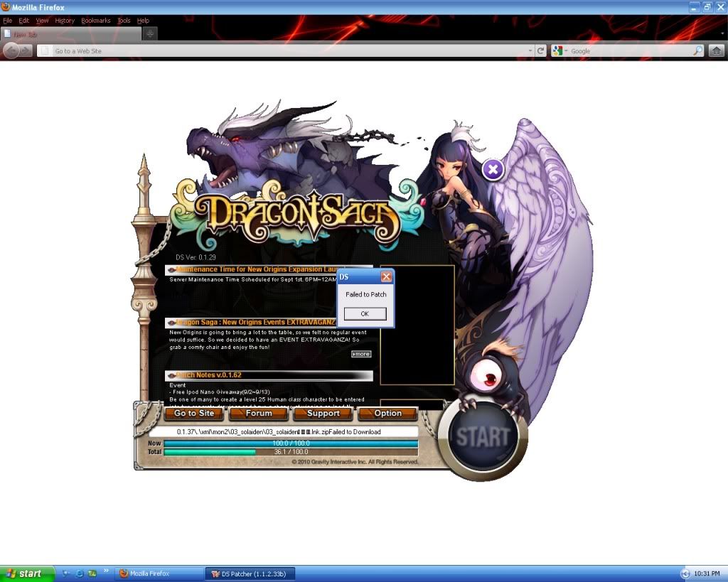Click the Support button
The height and width of the screenshot is (582, 728).
click(323, 413)
